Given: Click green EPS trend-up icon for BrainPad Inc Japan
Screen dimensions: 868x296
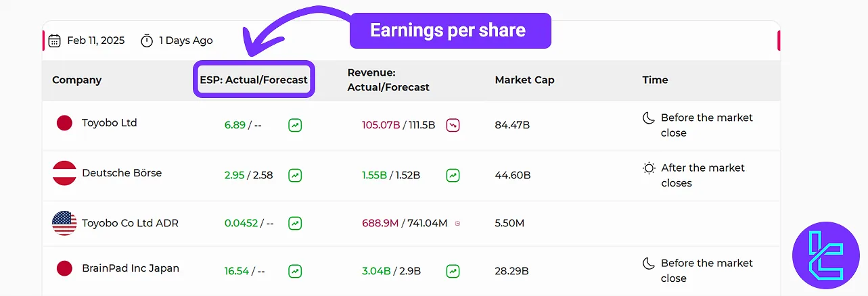Looking at the screenshot, I should tap(295, 271).
